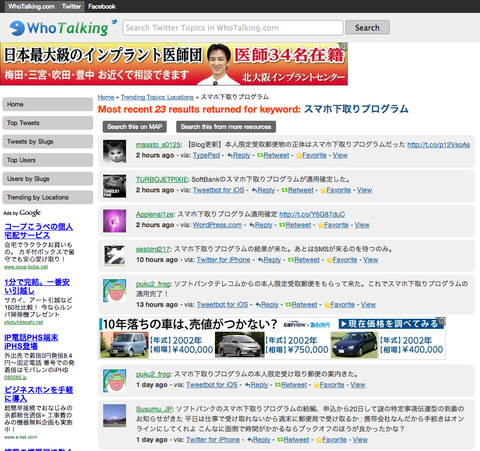Open ビジネスホン ad link

[38, 394]
